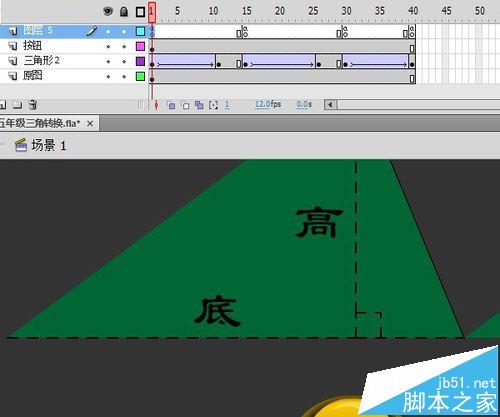Click magenta outline swatch of 按钮 layer
Screen dimensions: 500x417
pos(140,46)
